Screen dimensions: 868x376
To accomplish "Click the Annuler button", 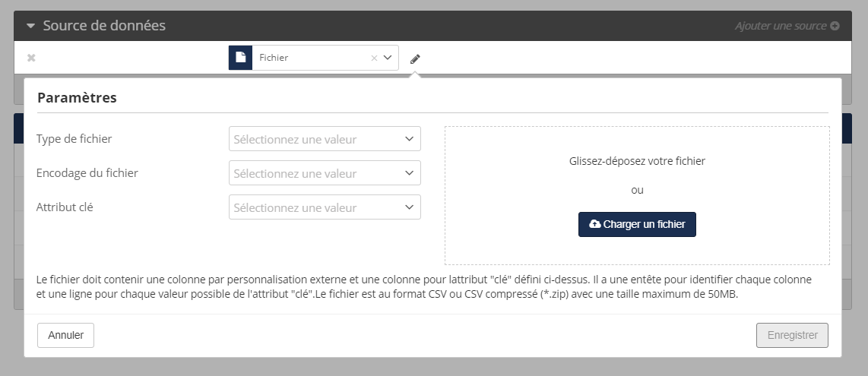I will click(65, 335).
